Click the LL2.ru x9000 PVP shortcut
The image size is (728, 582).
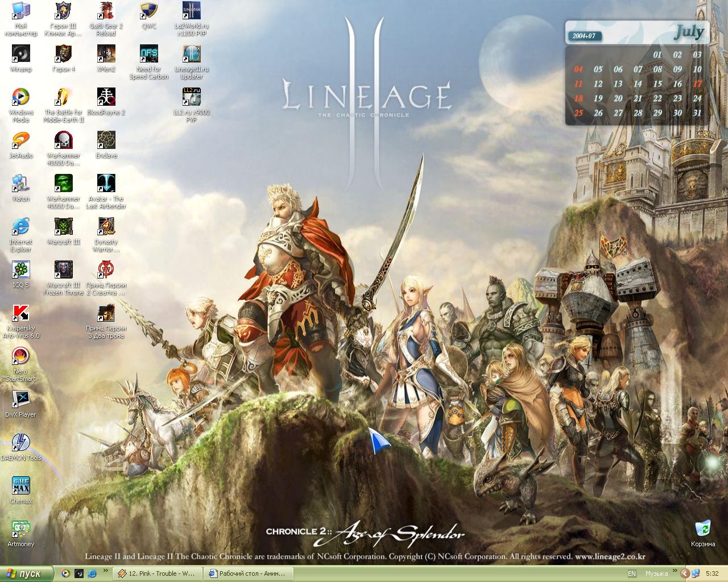pos(191,105)
